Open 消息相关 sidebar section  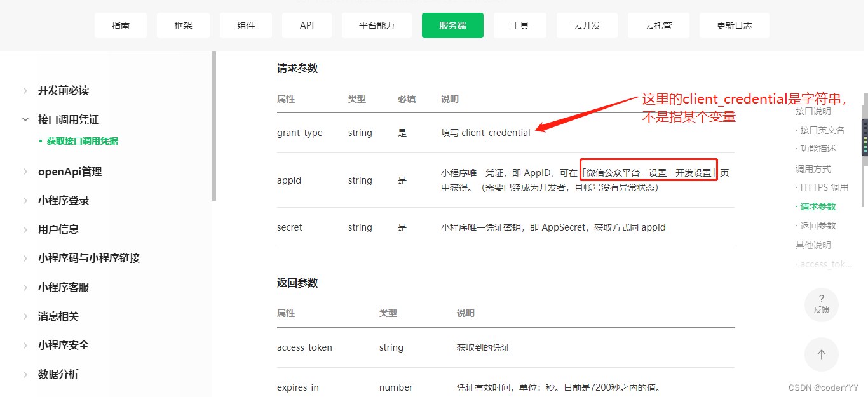(x=58, y=316)
